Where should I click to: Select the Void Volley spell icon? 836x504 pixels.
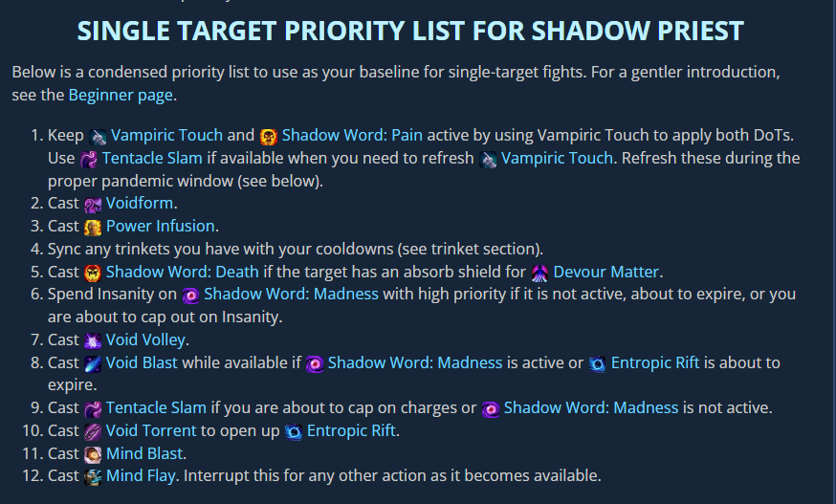pyautogui.click(x=93, y=340)
